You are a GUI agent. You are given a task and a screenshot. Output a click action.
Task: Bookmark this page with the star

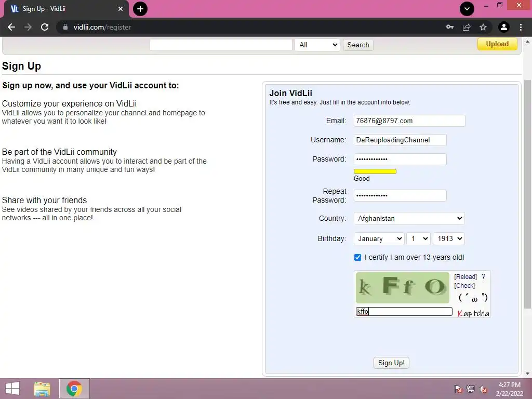(x=483, y=27)
